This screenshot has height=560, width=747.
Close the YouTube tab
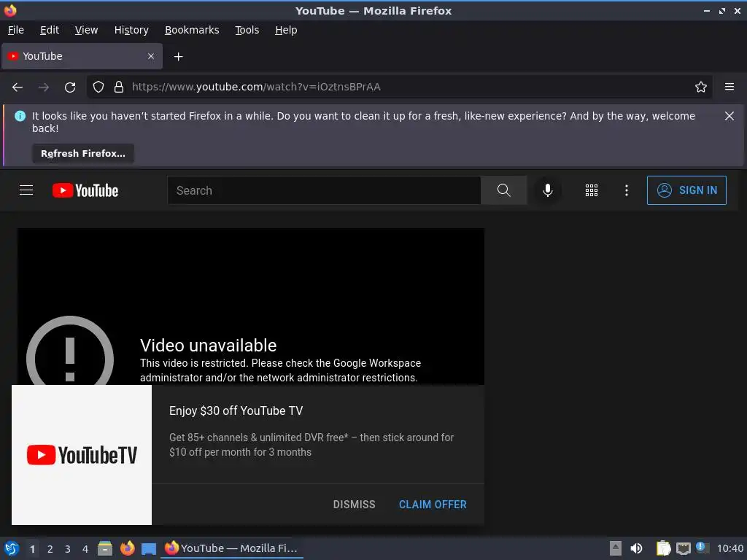[x=150, y=56]
